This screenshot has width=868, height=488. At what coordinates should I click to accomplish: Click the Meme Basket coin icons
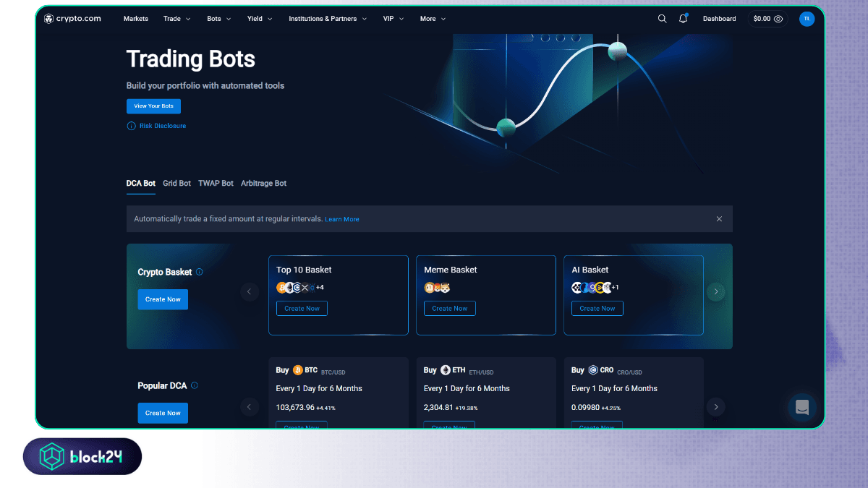pos(437,288)
